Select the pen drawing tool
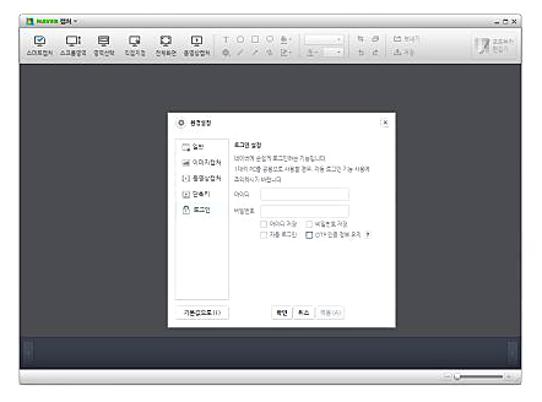This screenshot has width=542, height=402. click(241, 53)
